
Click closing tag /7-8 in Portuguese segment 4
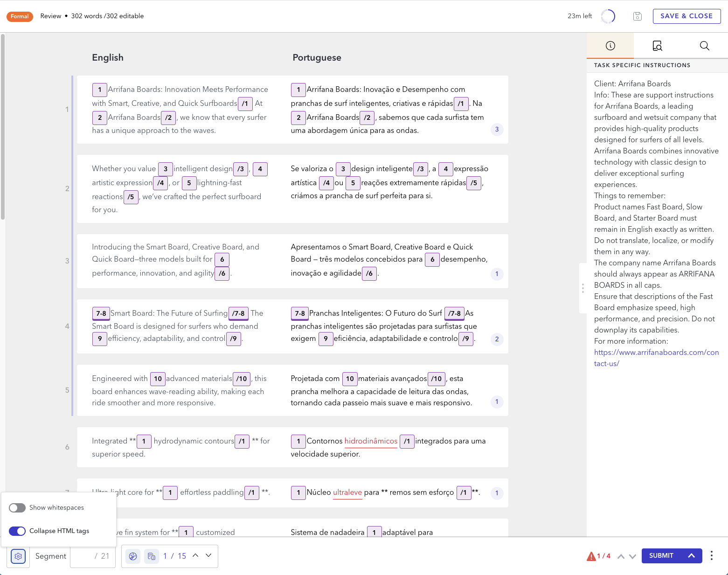pyautogui.click(x=454, y=313)
